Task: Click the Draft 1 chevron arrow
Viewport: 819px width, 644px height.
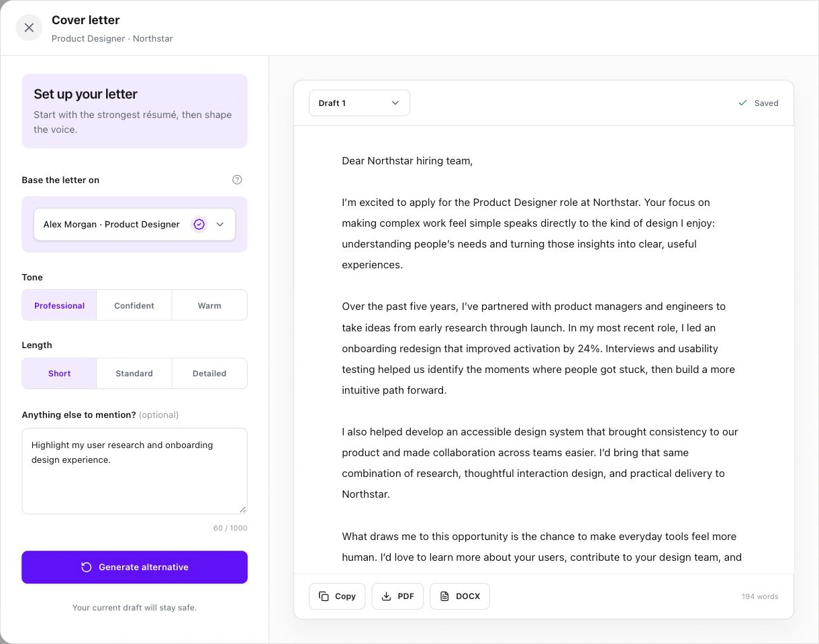Action: point(395,103)
